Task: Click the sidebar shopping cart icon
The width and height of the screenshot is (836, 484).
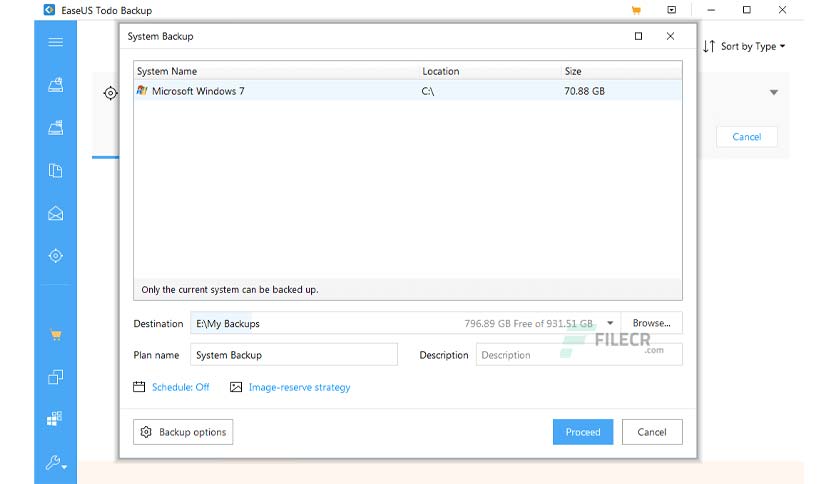Action: coord(56,335)
